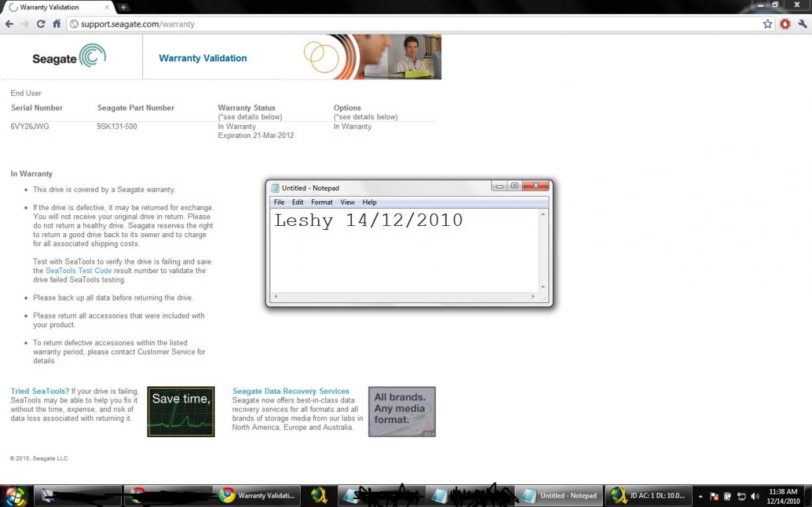Switch to Untitled - Notepad taskbar button

coord(559,496)
